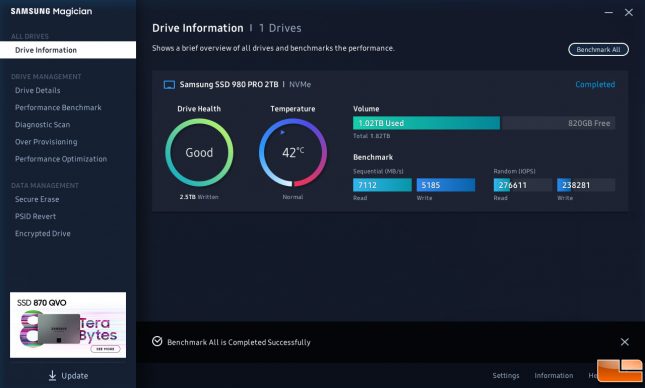Image resolution: width=645 pixels, height=388 pixels.
Task: Select Secure Erase option
Action: (37, 199)
